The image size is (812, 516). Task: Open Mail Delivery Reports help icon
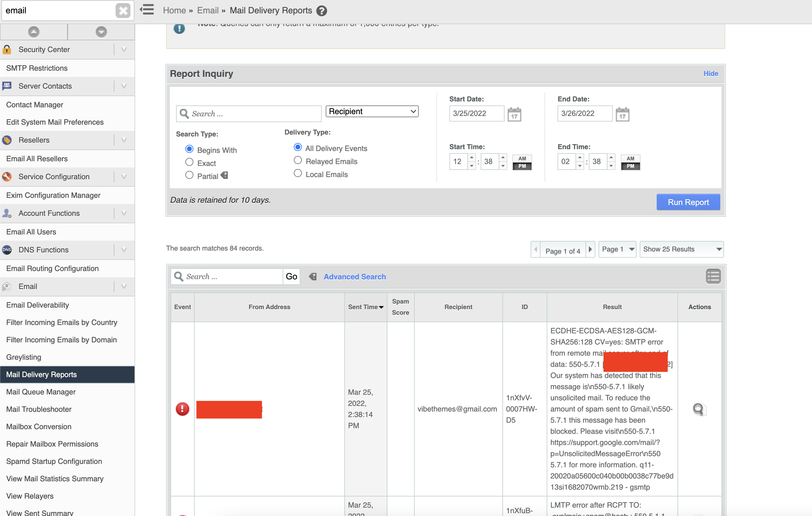tap(322, 11)
